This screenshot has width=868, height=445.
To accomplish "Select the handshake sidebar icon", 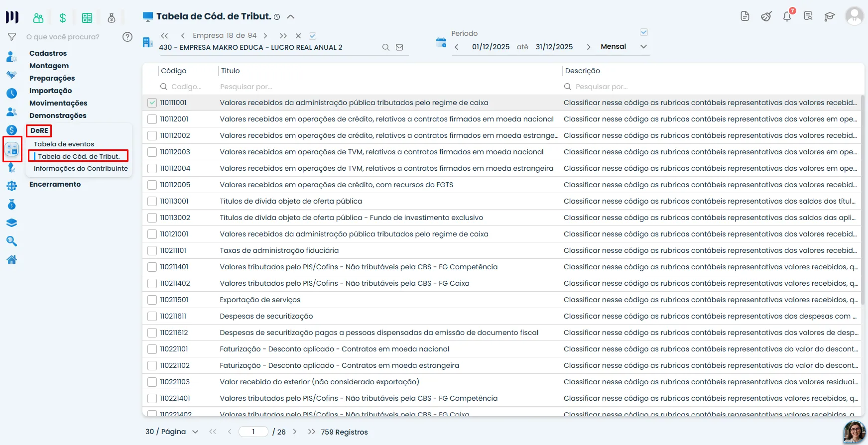I will click(x=12, y=75).
